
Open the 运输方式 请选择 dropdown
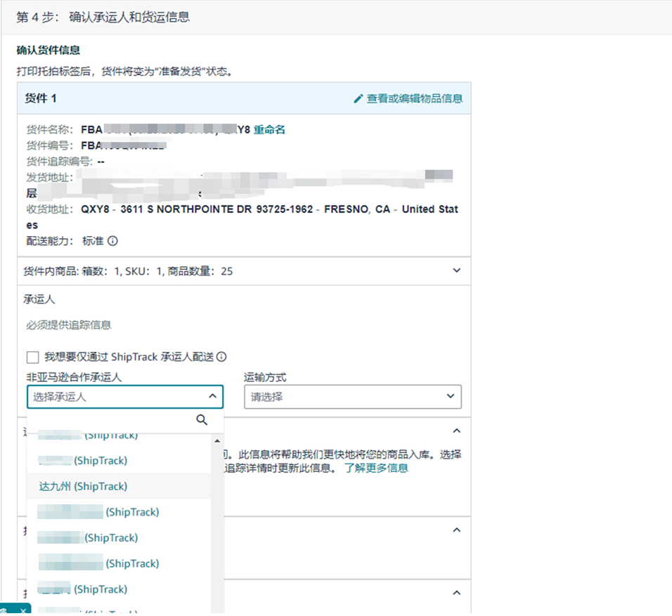[352, 397]
